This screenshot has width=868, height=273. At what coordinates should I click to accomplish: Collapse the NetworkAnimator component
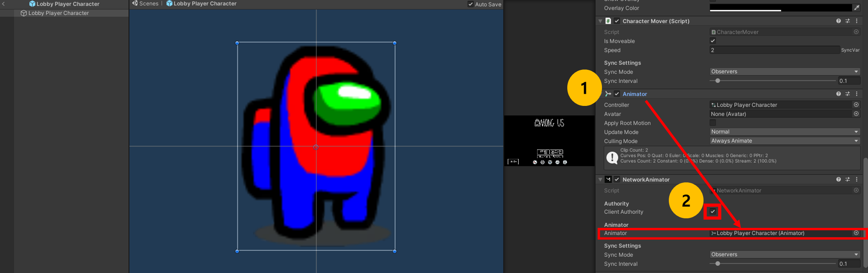[600, 179]
